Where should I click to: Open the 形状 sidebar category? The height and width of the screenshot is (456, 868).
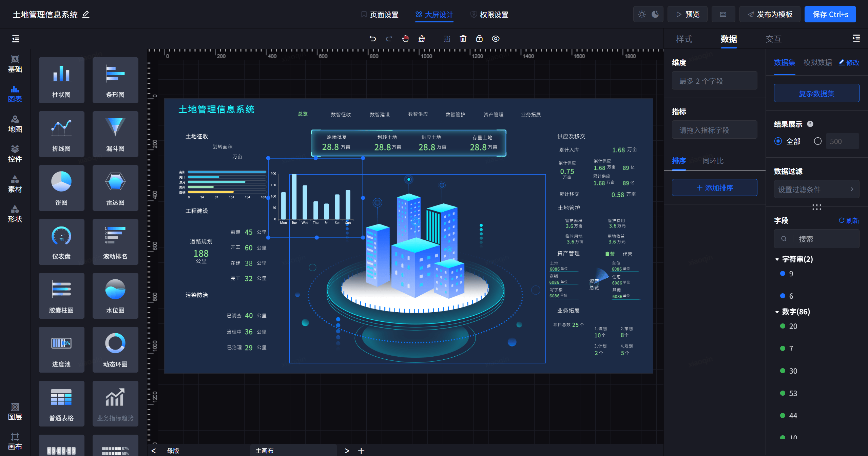[x=15, y=214]
